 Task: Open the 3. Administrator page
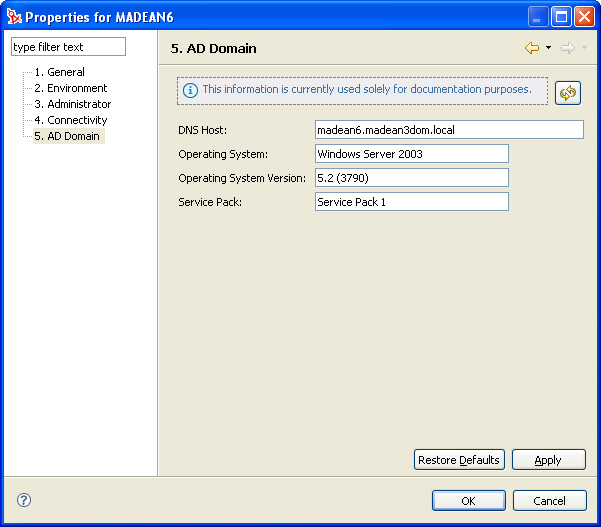(73, 104)
